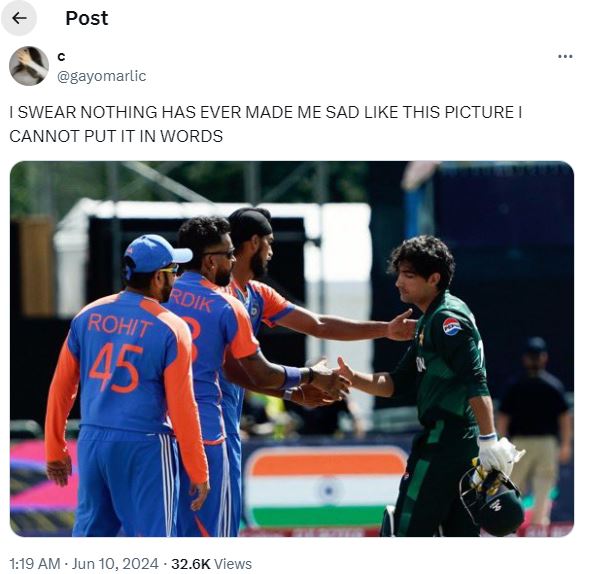Click the "Post" header title

87,18
